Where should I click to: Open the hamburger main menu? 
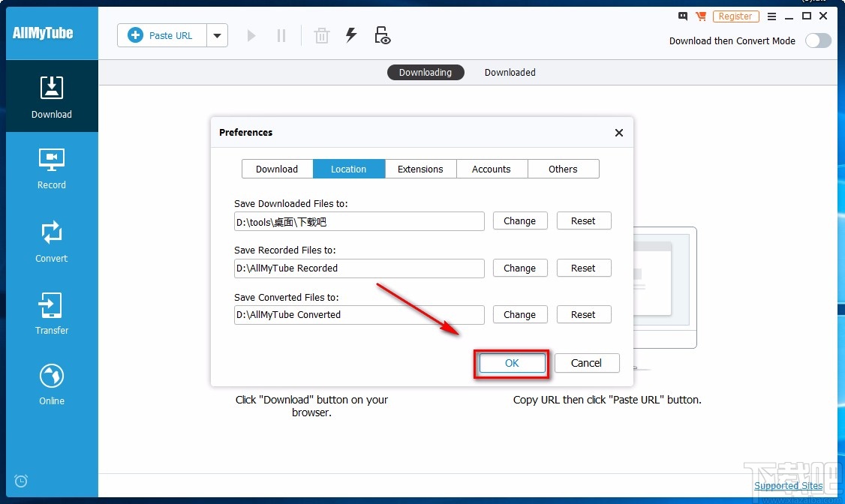(771, 16)
